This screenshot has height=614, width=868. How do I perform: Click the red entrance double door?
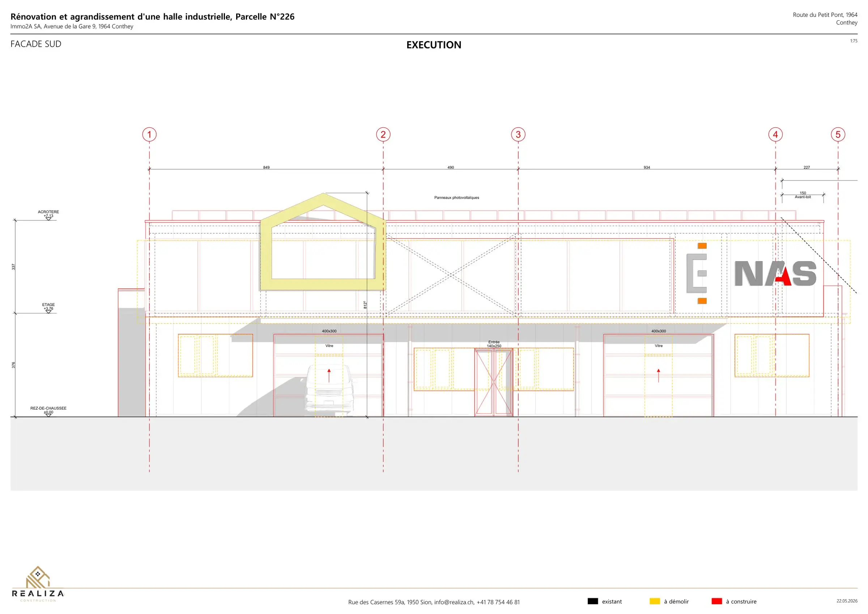pyautogui.click(x=494, y=382)
